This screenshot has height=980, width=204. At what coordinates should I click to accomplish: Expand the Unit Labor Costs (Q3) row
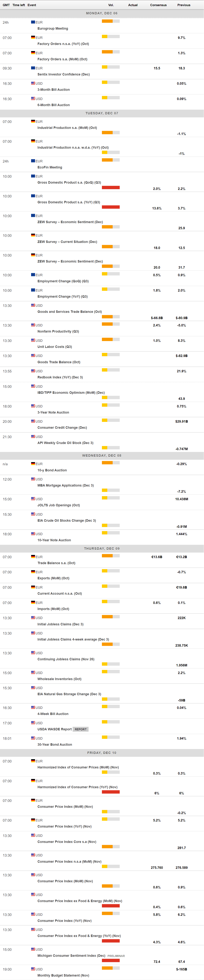pyautogui.click(x=54, y=347)
